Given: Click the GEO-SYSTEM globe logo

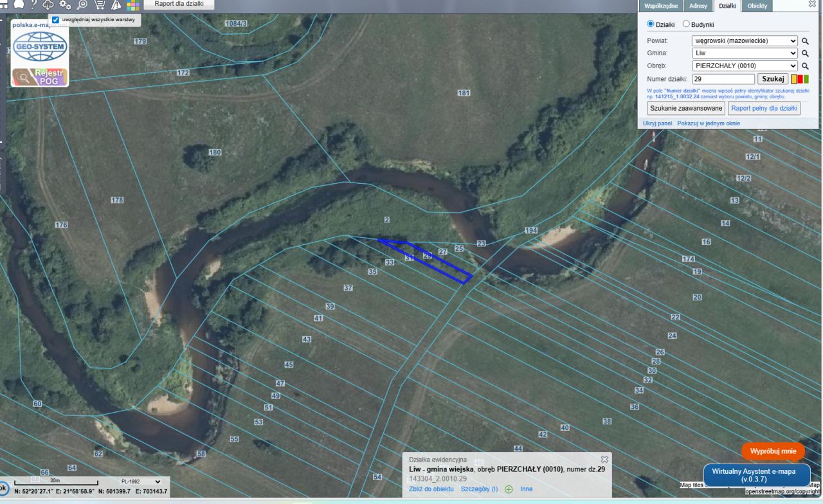Looking at the screenshot, I should [x=40, y=47].
